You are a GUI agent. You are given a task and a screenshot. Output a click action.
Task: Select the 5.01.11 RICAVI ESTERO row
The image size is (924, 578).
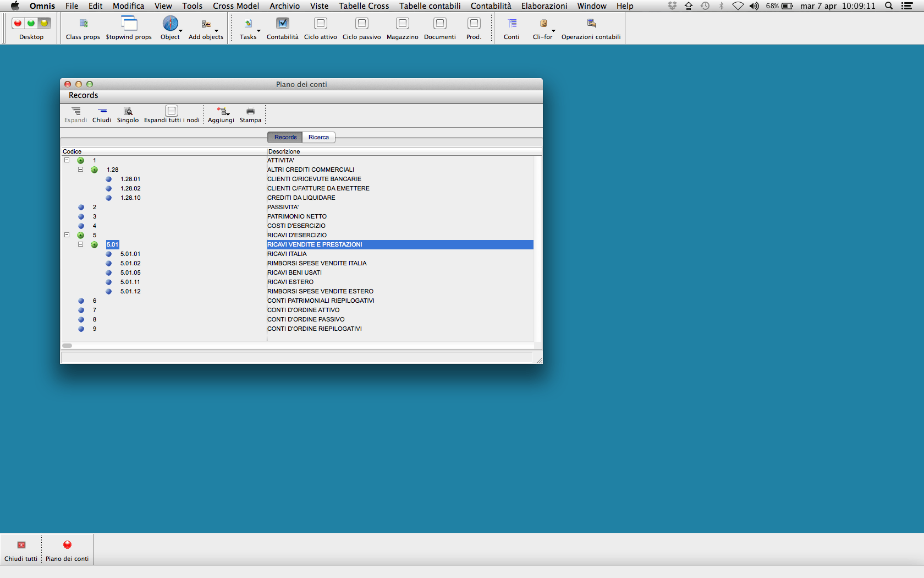point(290,282)
